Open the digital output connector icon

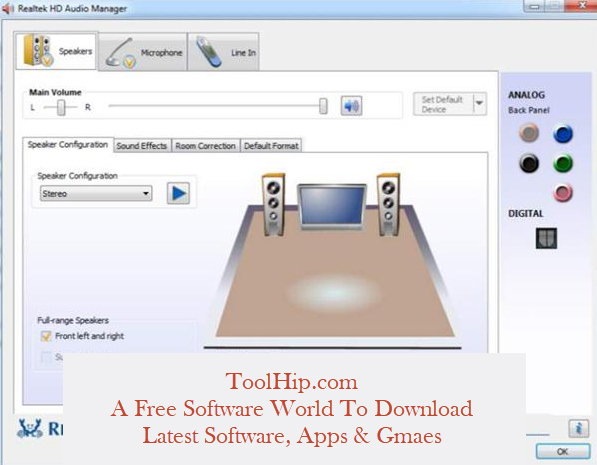[546, 238]
